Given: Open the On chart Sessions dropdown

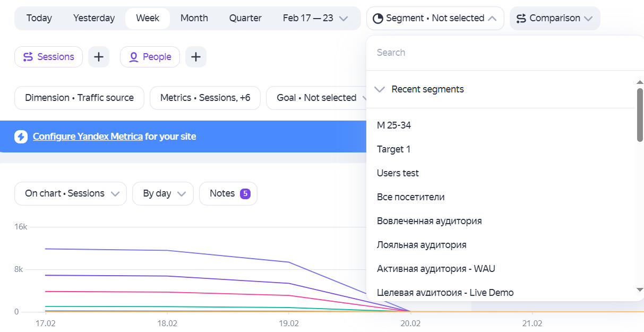Looking at the screenshot, I should 71,193.
